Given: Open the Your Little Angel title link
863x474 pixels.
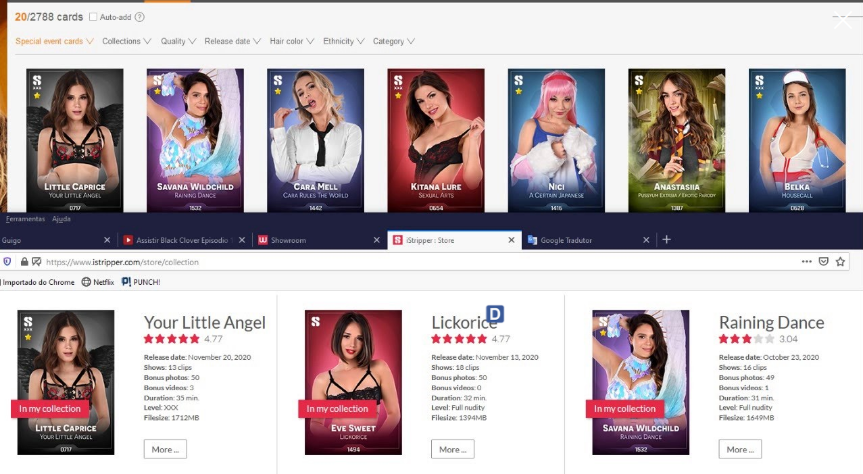Looking at the screenshot, I should (x=205, y=322).
